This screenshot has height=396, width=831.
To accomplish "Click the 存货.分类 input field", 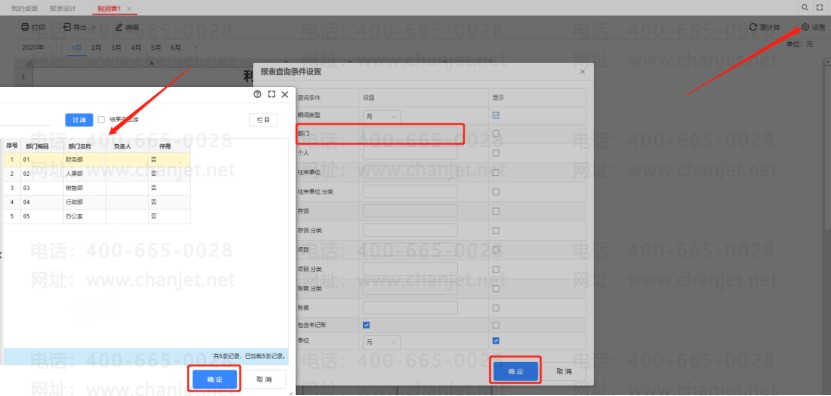I will click(x=410, y=230).
